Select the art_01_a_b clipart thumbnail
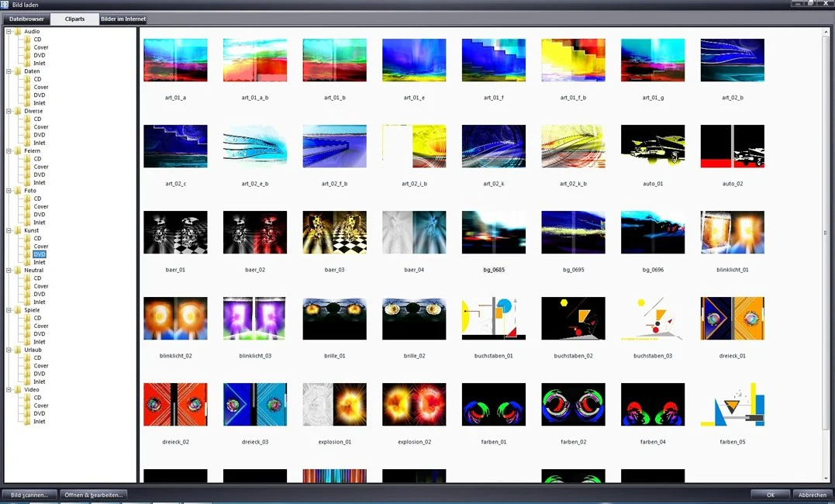Viewport: 835px width, 504px height. pyautogui.click(x=255, y=60)
